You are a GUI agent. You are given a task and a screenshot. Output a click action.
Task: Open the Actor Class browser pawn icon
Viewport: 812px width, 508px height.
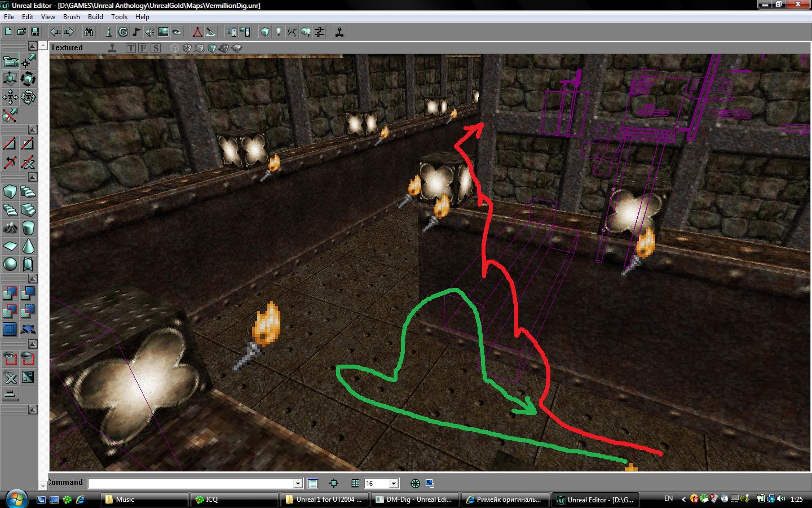pyautogui.click(x=109, y=32)
